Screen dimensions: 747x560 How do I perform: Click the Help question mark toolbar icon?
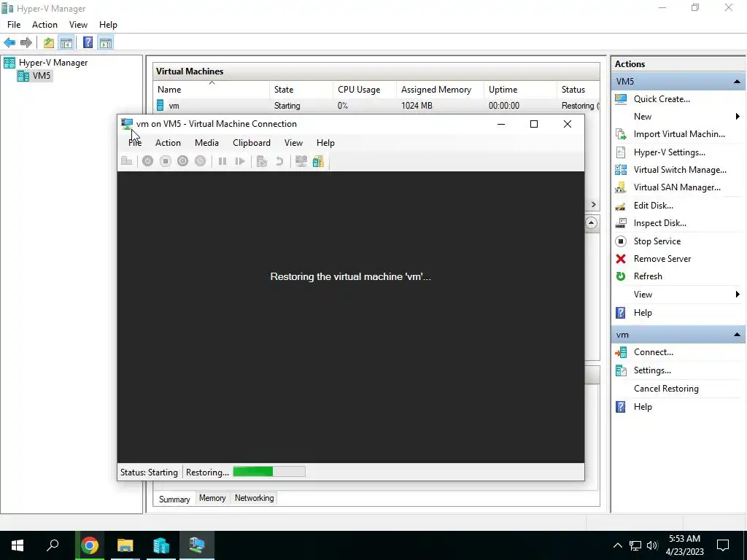[x=88, y=43]
